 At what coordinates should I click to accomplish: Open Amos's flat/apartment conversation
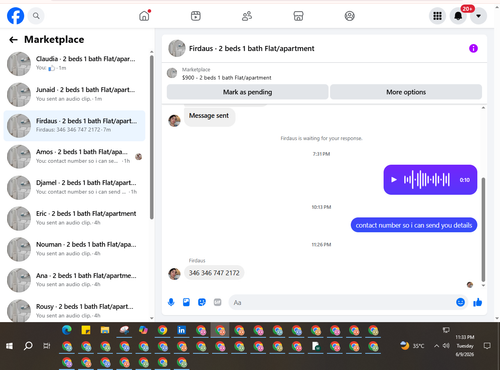coord(74,156)
